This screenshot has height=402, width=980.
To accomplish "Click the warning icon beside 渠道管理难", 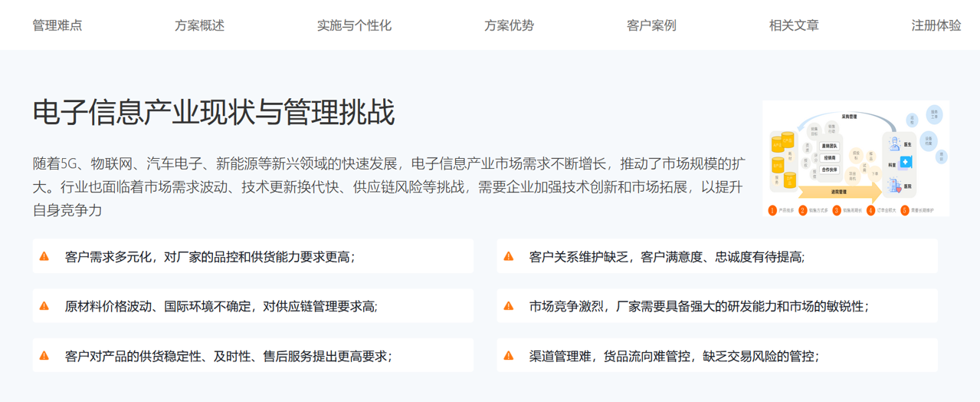I will click(x=509, y=356).
